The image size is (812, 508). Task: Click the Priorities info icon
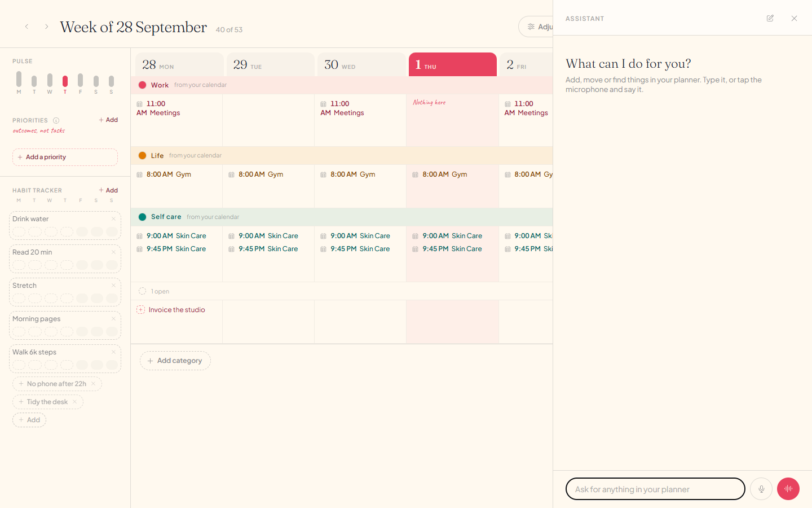[56, 120]
